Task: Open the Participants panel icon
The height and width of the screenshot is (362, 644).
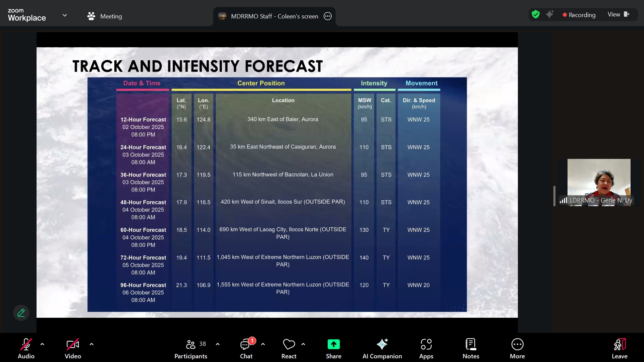Action: click(191, 344)
